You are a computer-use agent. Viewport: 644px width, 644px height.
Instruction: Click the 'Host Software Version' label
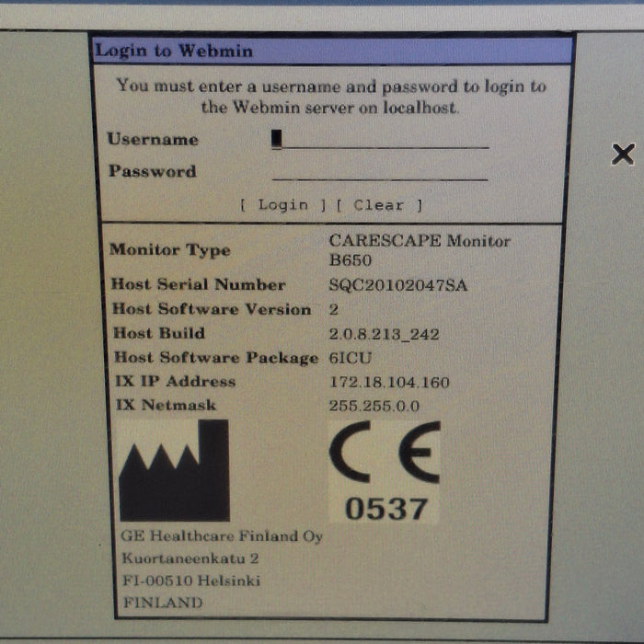(212, 309)
